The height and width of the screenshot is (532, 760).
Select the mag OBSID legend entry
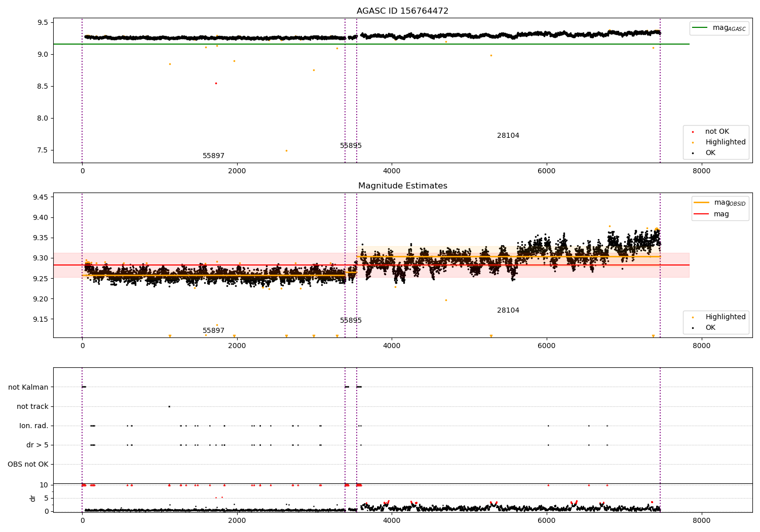(720, 203)
